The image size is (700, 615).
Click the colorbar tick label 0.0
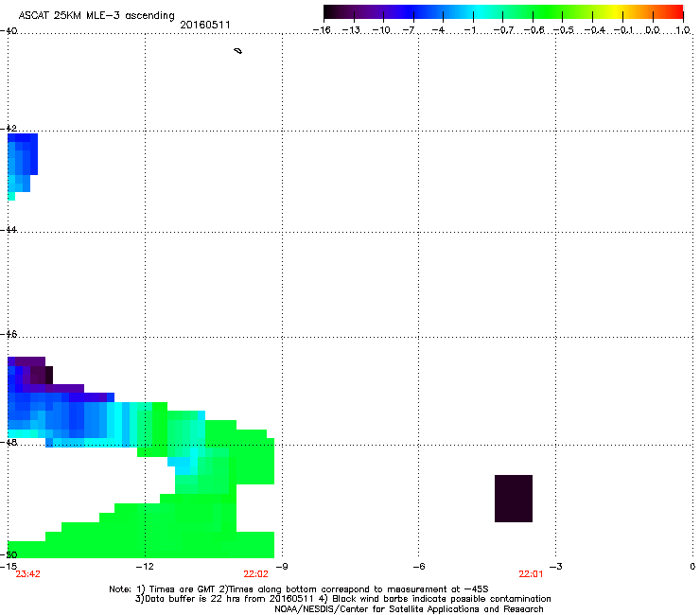pos(653,30)
